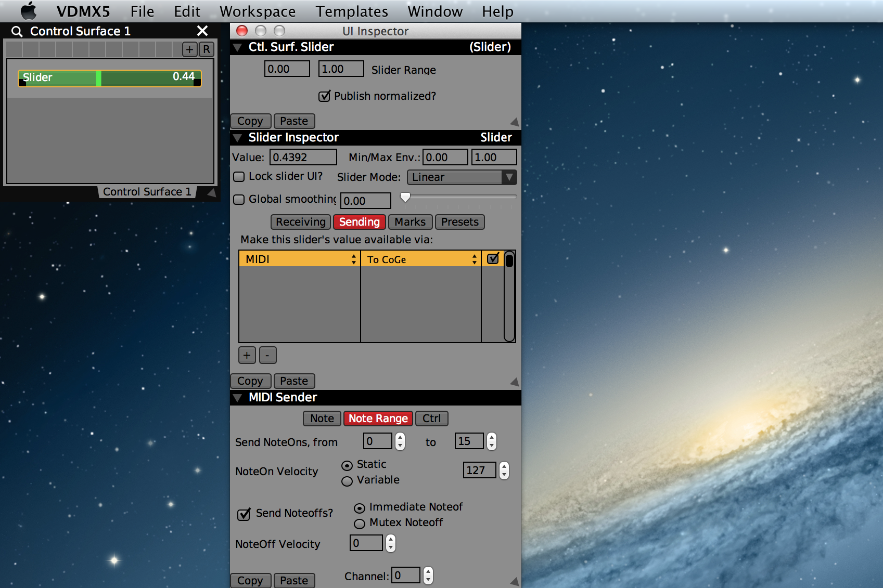The height and width of the screenshot is (588, 883).
Task: Enable the Lock slider UI checkbox
Action: click(x=239, y=177)
